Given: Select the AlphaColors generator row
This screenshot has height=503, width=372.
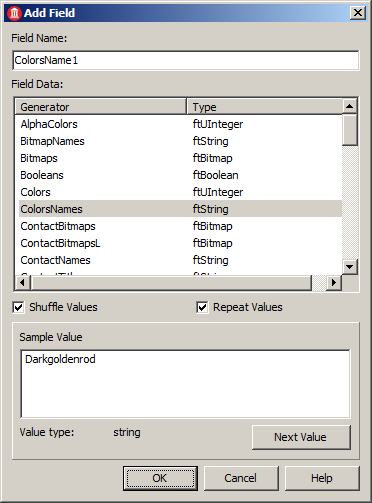Looking at the screenshot, I should click(x=180, y=124).
